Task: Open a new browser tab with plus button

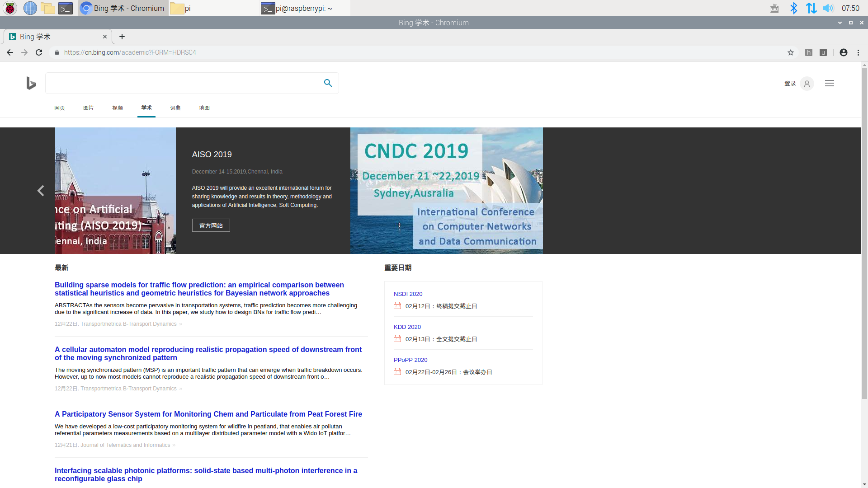Action: pyautogui.click(x=122, y=37)
